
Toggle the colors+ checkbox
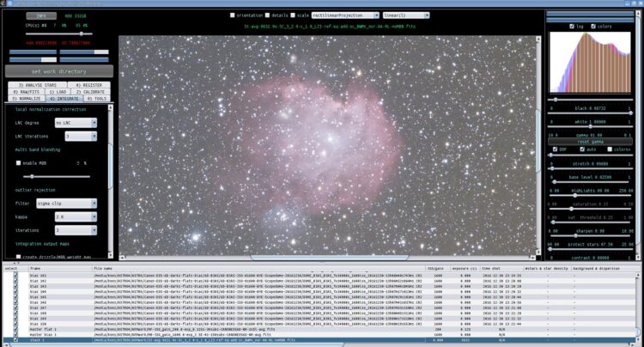pos(610,149)
